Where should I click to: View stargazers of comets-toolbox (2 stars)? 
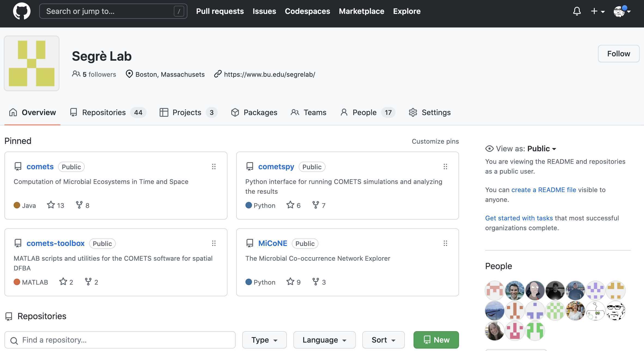[x=66, y=282]
